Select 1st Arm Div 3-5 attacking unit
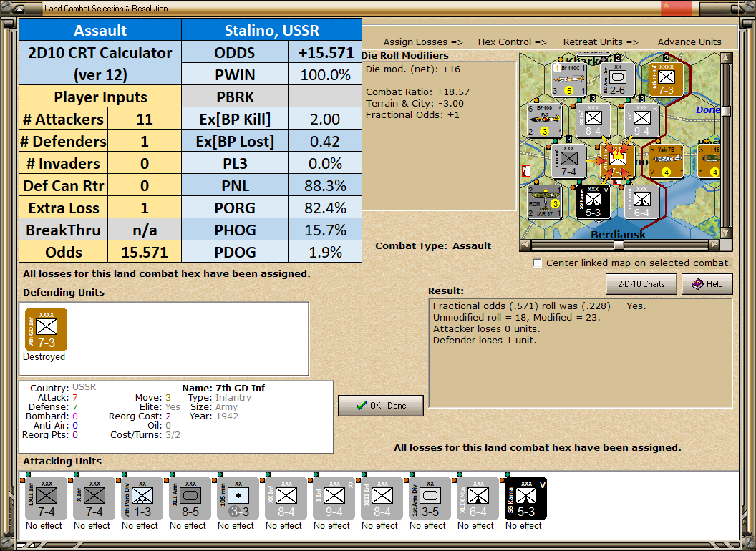756x551 pixels. 430,499
